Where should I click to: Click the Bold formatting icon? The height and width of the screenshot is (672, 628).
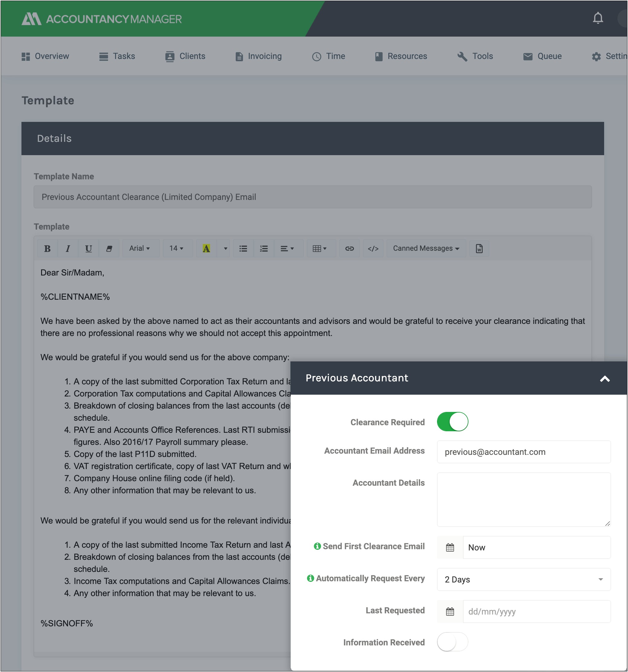click(48, 248)
